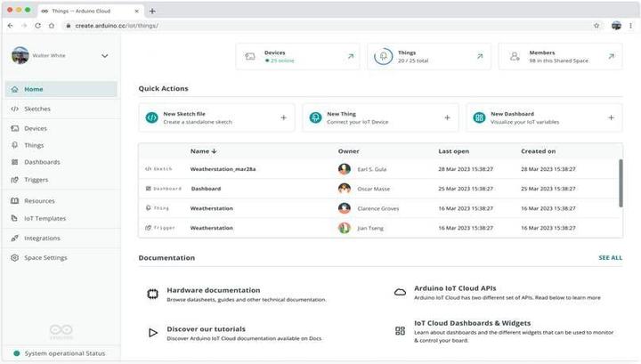This screenshot has width=641, height=364.
Task: Click the New Dashboard teal icon
Action: (x=479, y=117)
